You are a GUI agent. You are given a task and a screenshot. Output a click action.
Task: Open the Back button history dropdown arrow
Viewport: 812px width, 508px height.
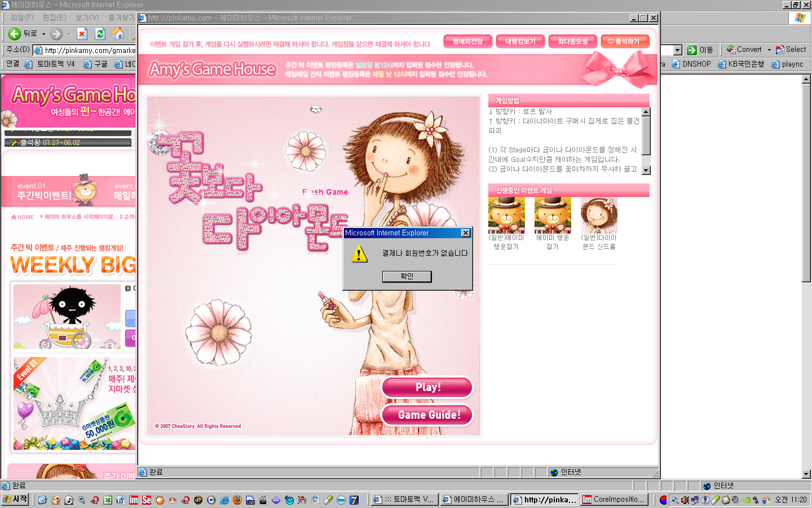click(x=43, y=34)
